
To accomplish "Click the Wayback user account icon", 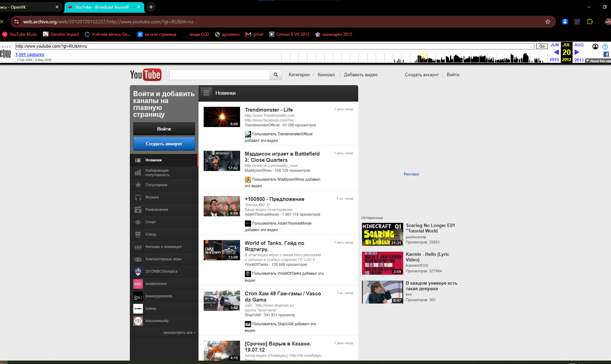I will point(596,47).
